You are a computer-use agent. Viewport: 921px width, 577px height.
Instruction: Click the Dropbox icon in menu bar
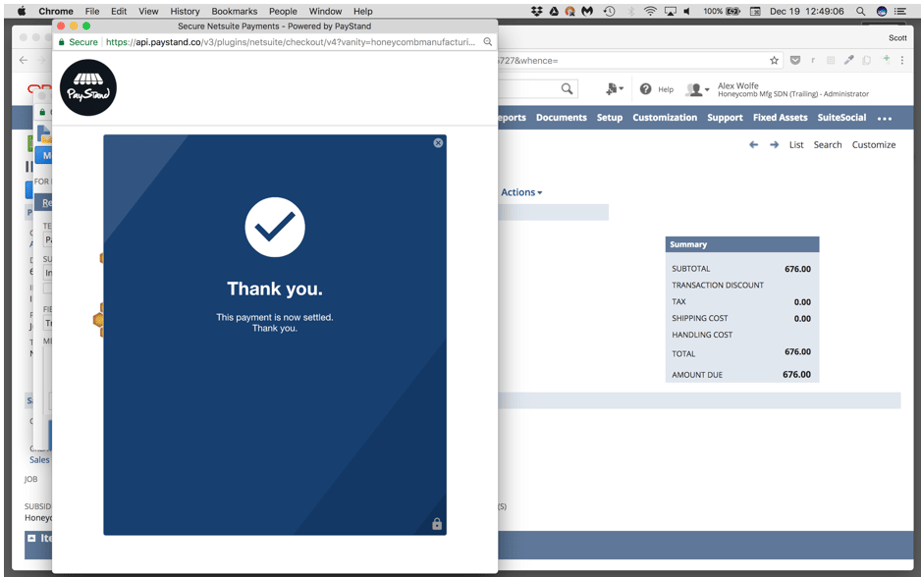pos(537,11)
